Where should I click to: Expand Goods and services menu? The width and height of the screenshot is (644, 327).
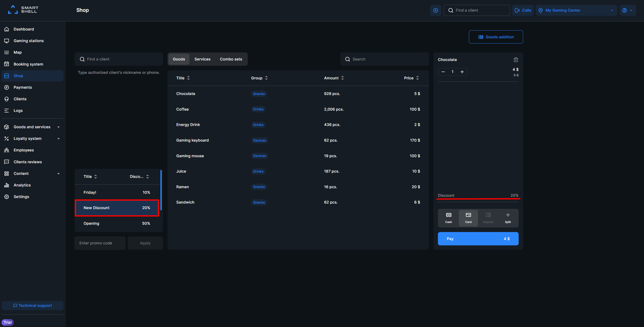pos(32,127)
